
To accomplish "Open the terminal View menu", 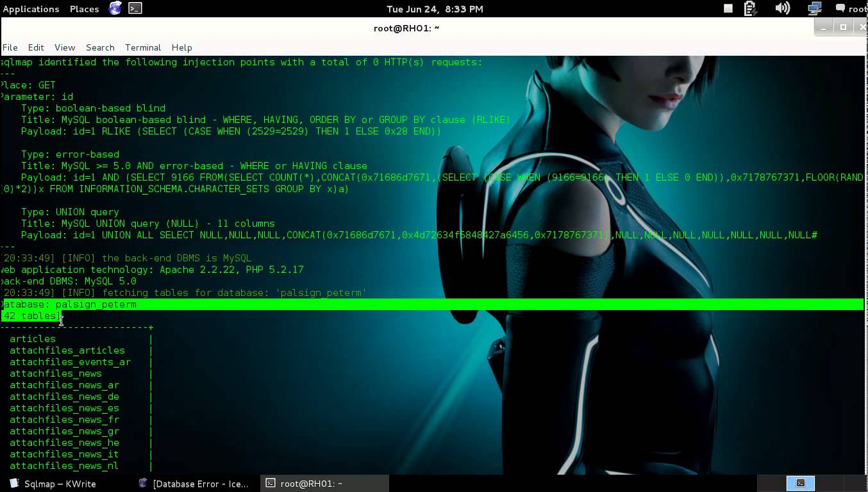I will [x=65, y=47].
